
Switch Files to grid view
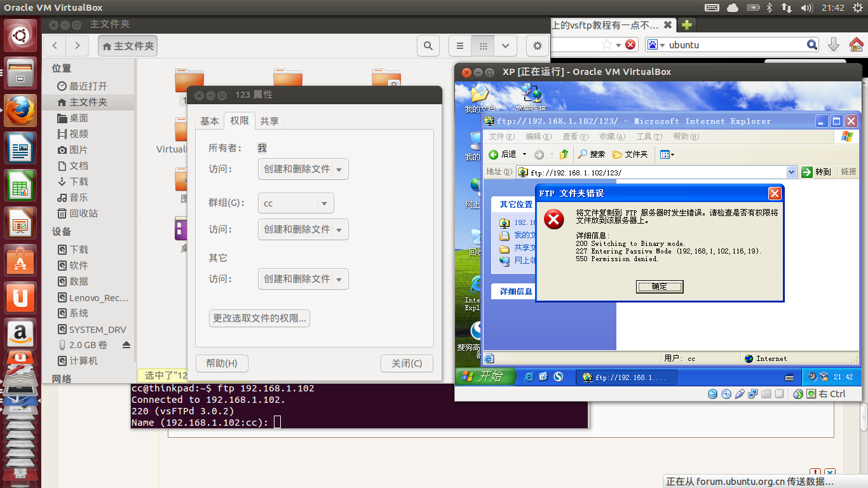coord(483,46)
